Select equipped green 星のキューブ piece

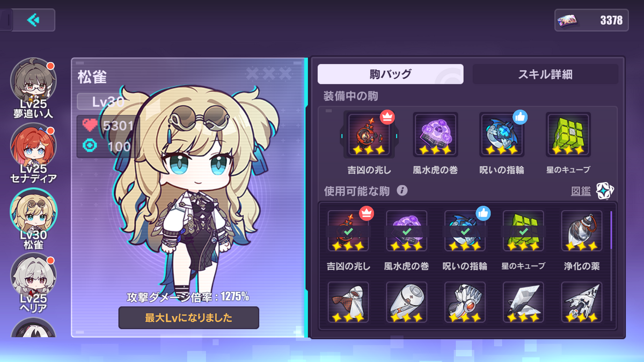click(568, 135)
